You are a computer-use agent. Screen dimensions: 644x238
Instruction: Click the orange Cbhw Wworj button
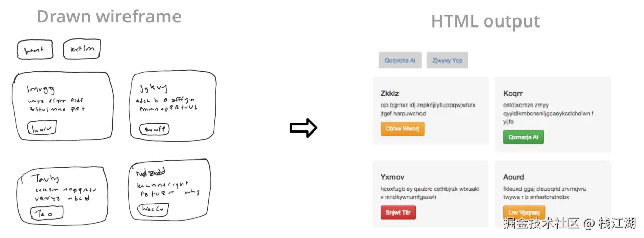(402, 128)
